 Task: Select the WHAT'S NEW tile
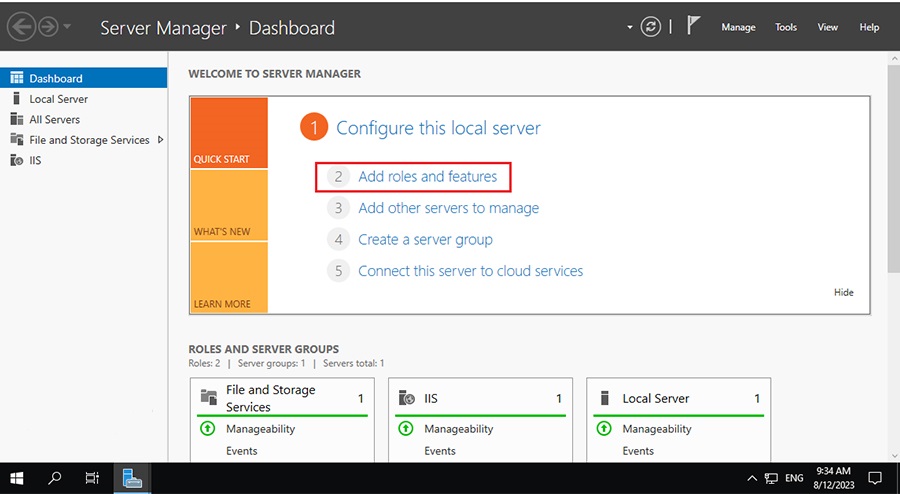229,205
